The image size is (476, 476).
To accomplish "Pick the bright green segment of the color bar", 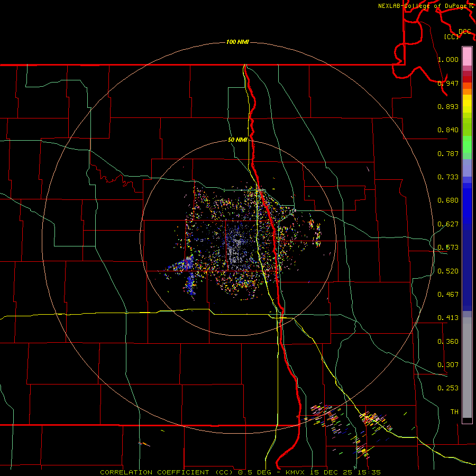I will (467, 145).
